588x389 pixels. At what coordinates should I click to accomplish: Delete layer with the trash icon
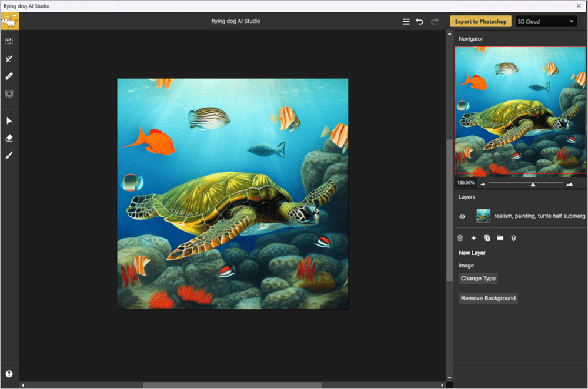(x=460, y=238)
